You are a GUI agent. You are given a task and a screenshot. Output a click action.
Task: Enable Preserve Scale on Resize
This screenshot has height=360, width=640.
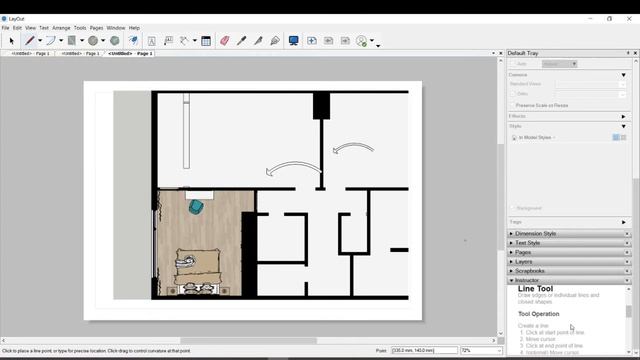coord(513,105)
